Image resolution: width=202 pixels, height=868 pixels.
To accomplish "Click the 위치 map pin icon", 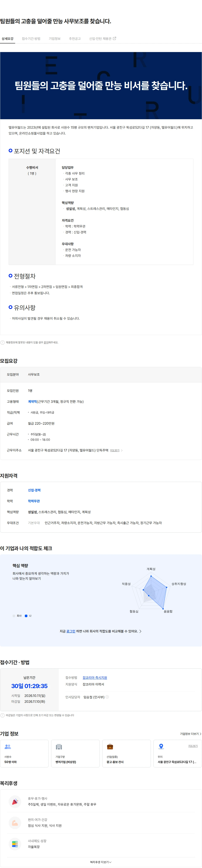I will click(x=161, y=747).
